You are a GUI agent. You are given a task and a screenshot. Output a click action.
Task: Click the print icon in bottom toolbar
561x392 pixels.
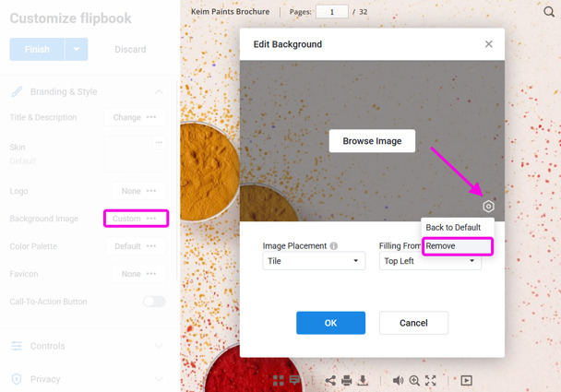[346, 381]
